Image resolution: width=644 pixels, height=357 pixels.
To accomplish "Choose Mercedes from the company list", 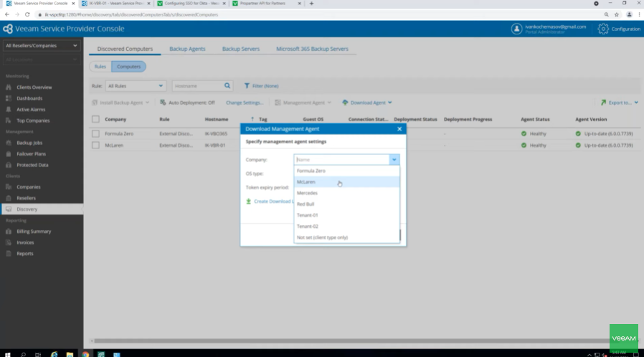I will [x=346, y=193].
